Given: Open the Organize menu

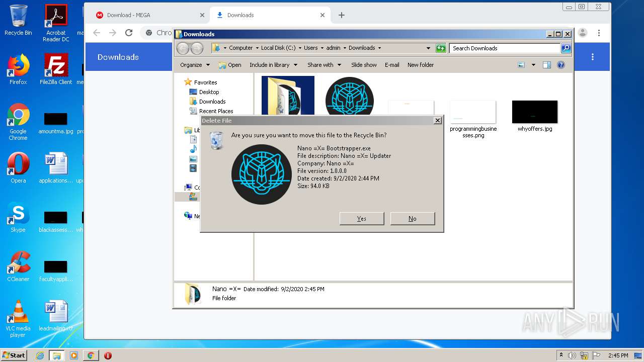Looking at the screenshot, I should (x=194, y=65).
